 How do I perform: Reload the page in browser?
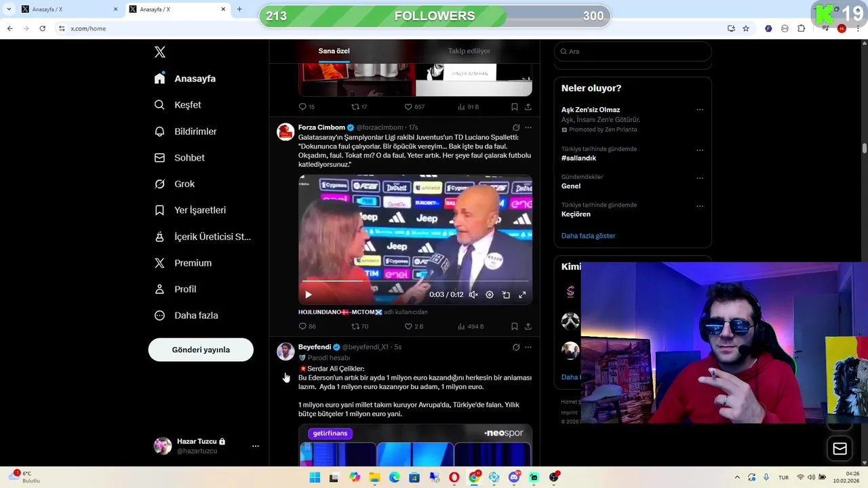(42, 28)
